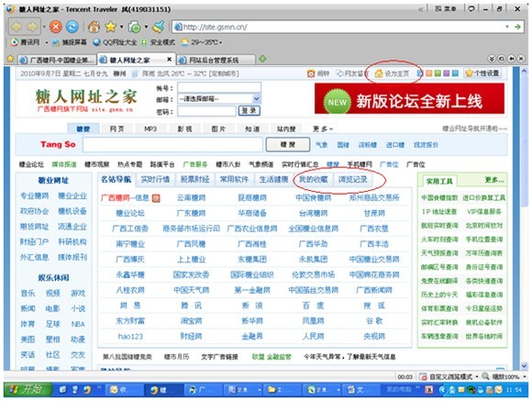
Task: Click the page vertical scrollbar up arrow
Action: point(524,71)
